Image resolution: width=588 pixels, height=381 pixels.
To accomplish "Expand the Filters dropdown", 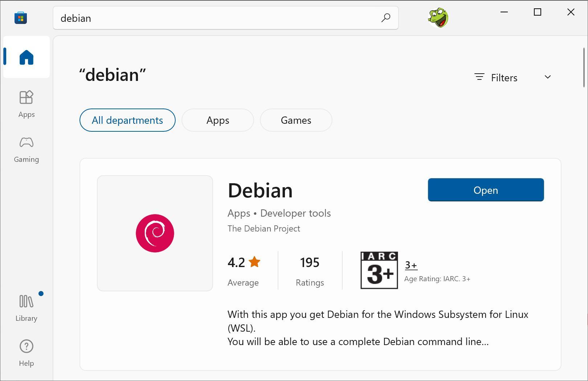I will [x=504, y=78].
